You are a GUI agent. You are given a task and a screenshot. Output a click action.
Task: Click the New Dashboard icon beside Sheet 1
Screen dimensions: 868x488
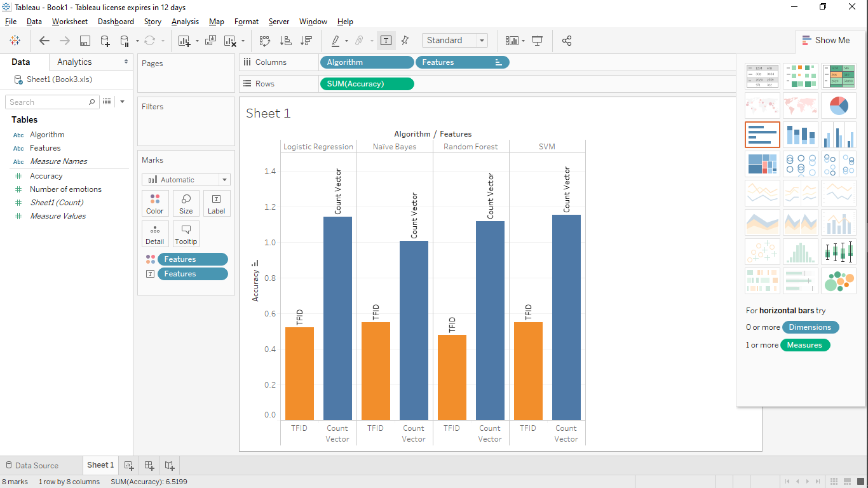(x=149, y=465)
